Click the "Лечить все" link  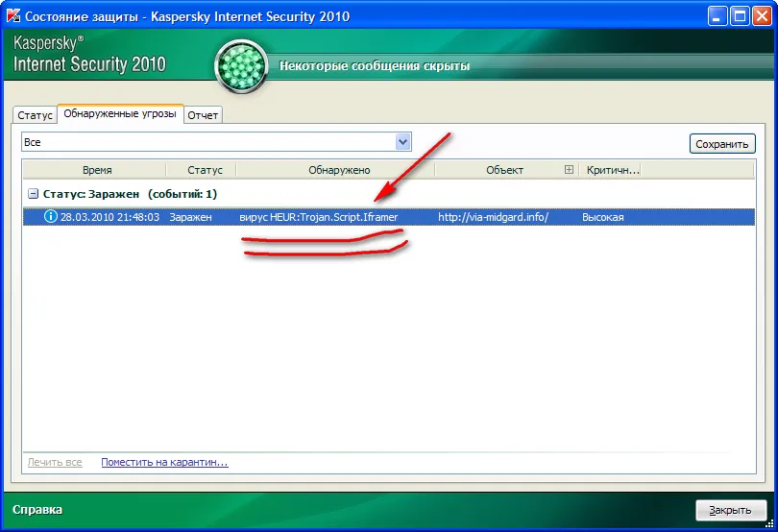[x=55, y=462]
